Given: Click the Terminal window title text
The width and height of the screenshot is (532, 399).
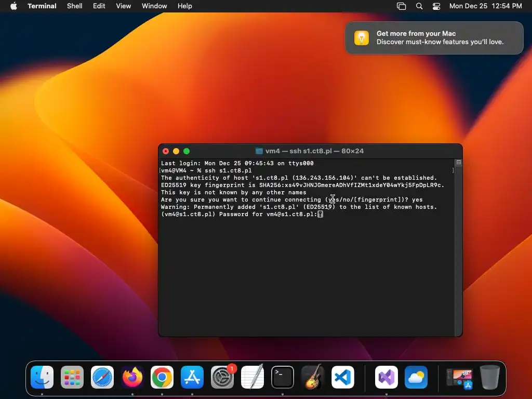Looking at the screenshot, I should click(314, 151).
